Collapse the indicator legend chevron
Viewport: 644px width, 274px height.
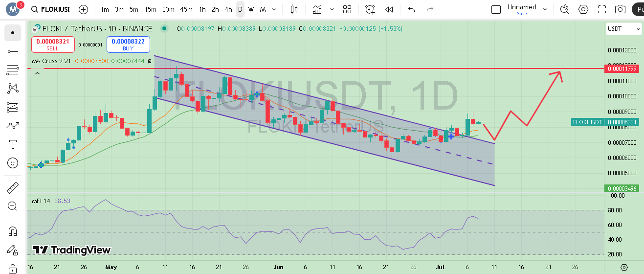(x=37, y=73)
